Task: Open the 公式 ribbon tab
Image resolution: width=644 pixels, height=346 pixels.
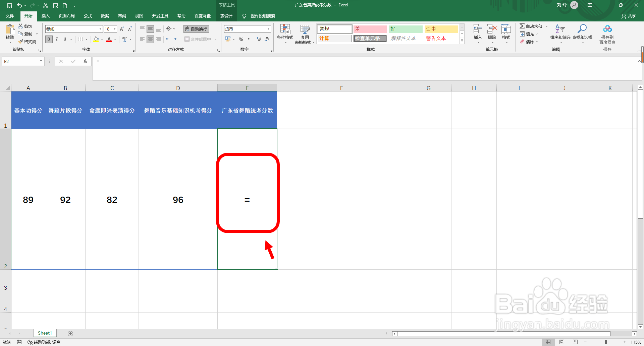Action: click(88, 16)
